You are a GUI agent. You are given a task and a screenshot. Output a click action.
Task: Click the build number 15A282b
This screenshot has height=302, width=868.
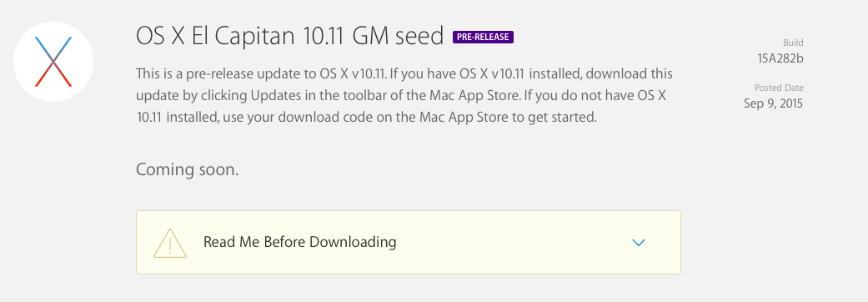[x=780, y=58]
